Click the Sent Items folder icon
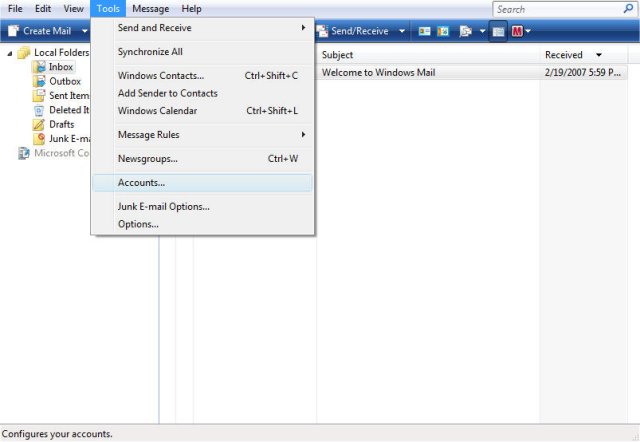Screen dimensions: 640x442 [39, 96]
